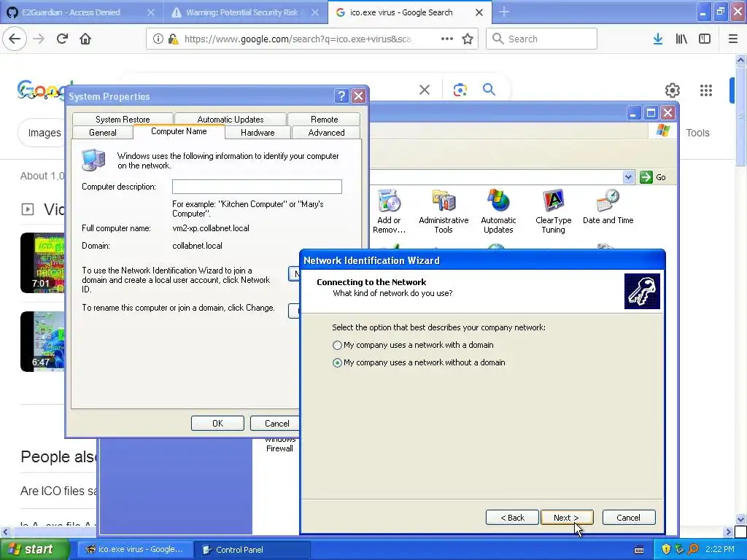
Task: Open Administrative Tools in Control Panel
Action: pos(444,211)
